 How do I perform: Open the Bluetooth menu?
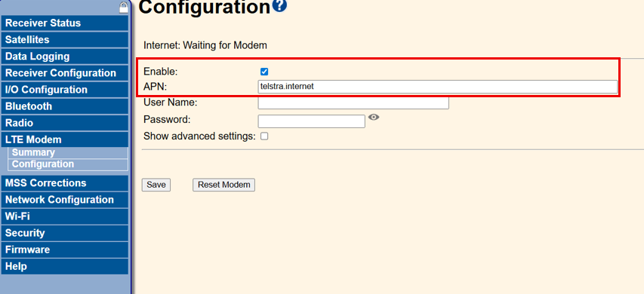point(65,106)
